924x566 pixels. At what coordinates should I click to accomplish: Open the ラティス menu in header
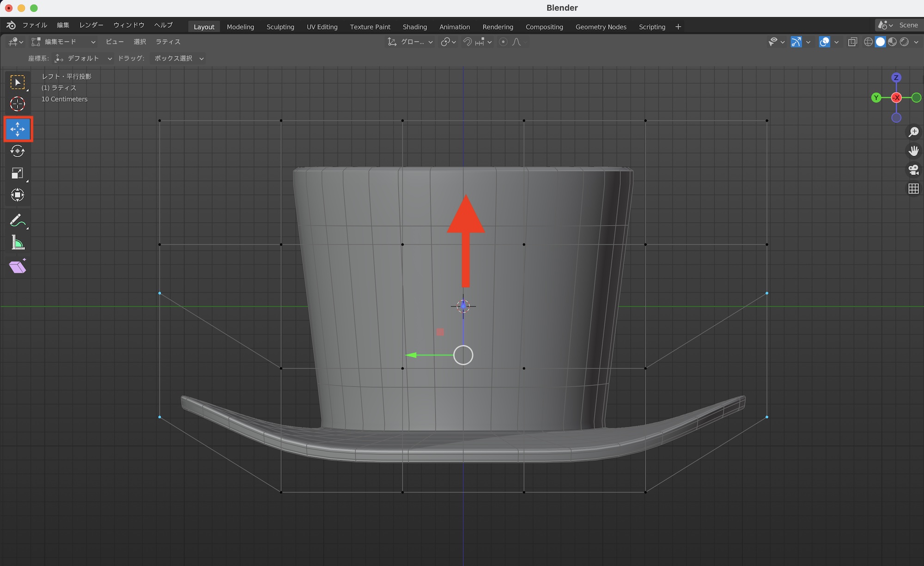click(168, 42)
